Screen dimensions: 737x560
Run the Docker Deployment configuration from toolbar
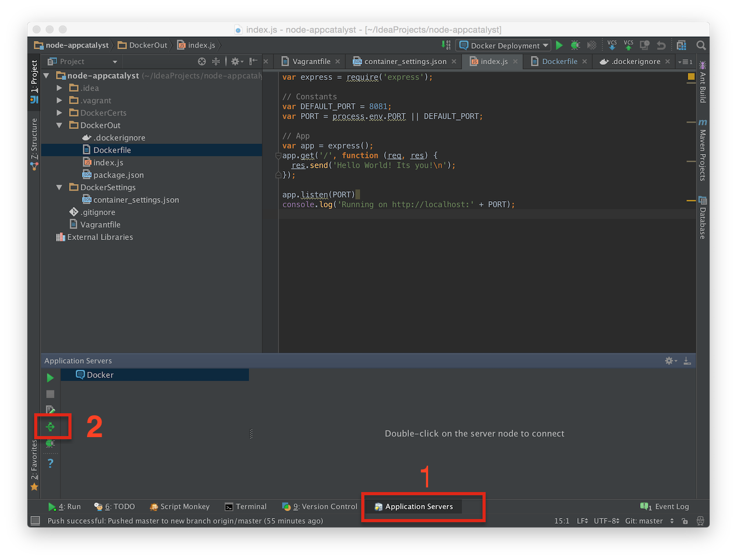click(559, 46)
